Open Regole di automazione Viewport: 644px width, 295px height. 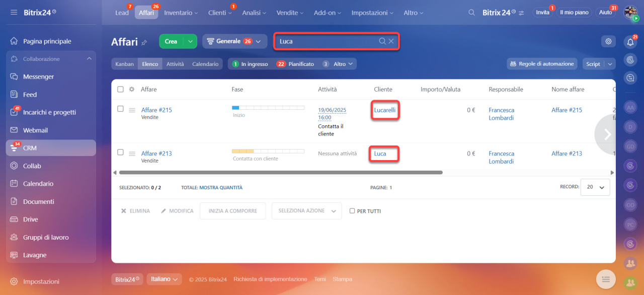coord(542,64)
